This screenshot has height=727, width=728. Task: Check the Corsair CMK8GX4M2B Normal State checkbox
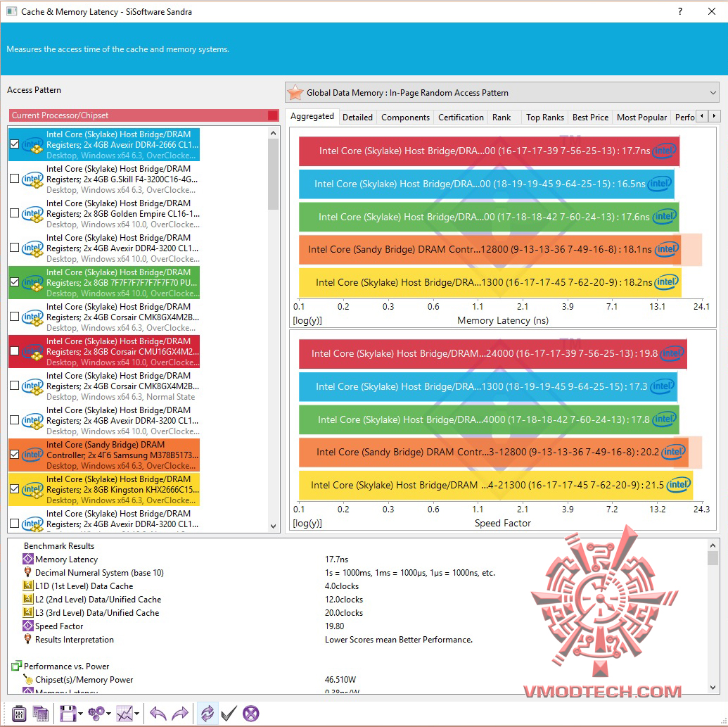coord(14,386)
